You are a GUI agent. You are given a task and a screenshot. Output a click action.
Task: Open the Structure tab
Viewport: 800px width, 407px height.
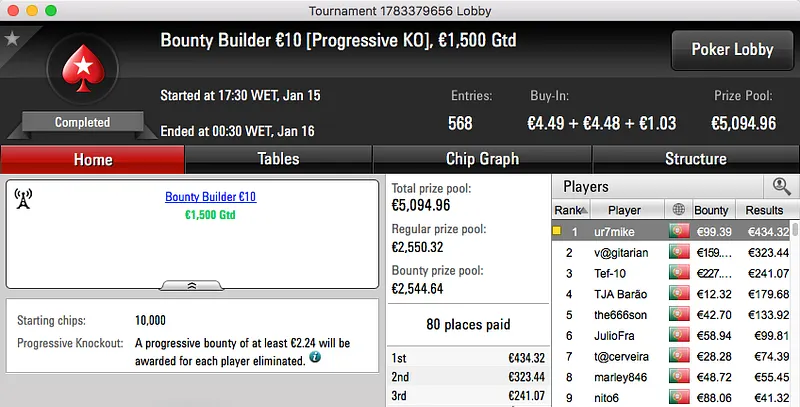point(695,159)
